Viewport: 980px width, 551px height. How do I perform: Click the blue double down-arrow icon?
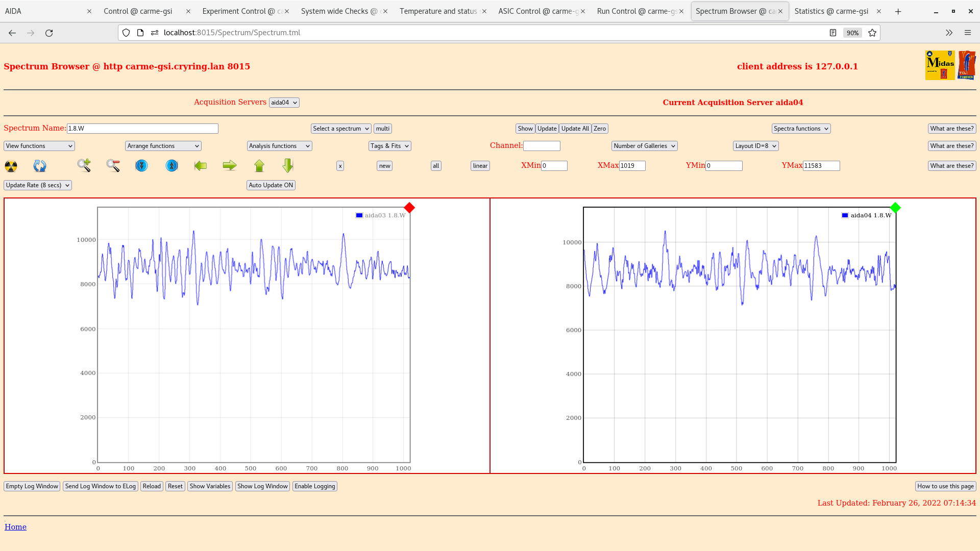point(141,165)
